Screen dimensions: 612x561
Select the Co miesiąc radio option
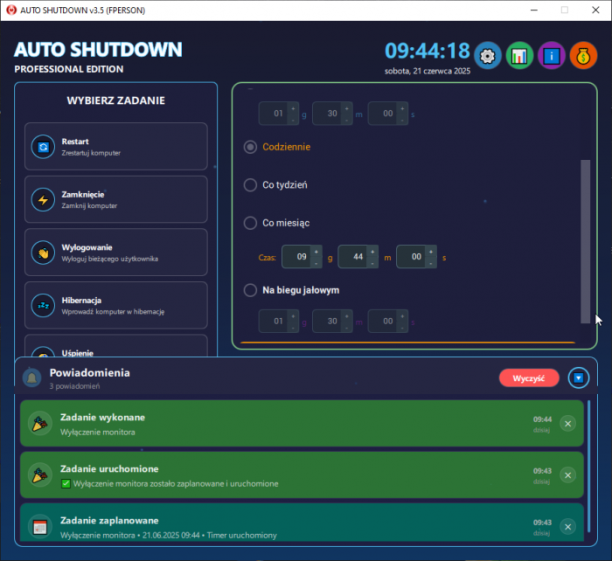tap(250, 223)
